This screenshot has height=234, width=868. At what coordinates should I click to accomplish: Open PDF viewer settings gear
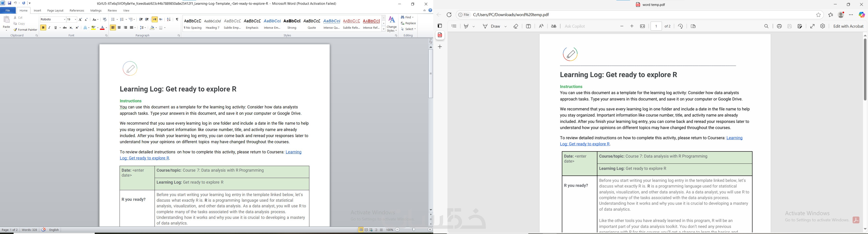823,26
